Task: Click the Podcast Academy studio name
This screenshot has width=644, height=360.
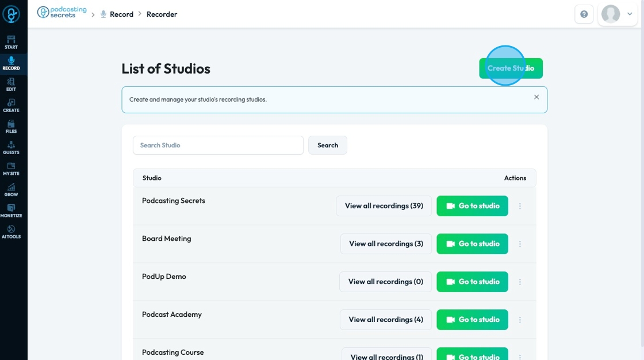Action: pos(172,315)
